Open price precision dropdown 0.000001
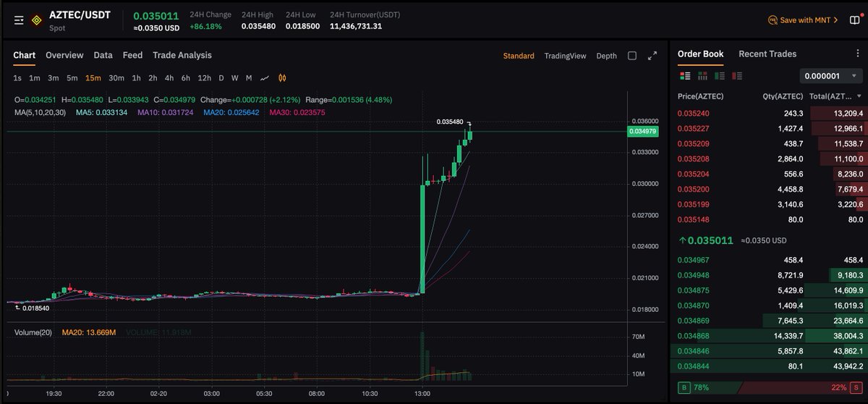 (x=831, y=75)
